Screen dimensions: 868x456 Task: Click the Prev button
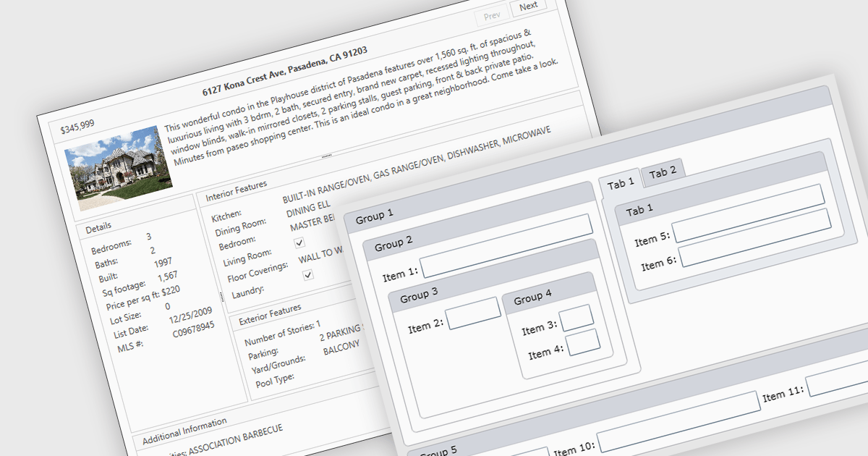point(491,15)
